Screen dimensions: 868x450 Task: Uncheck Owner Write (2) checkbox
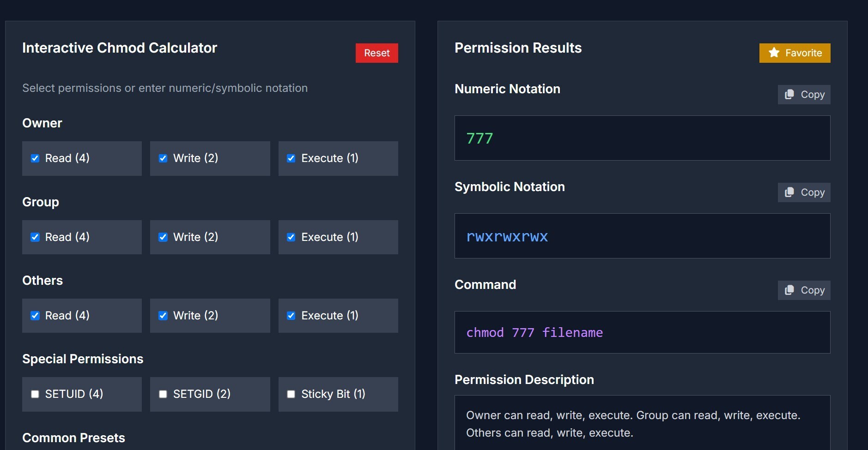163,158
